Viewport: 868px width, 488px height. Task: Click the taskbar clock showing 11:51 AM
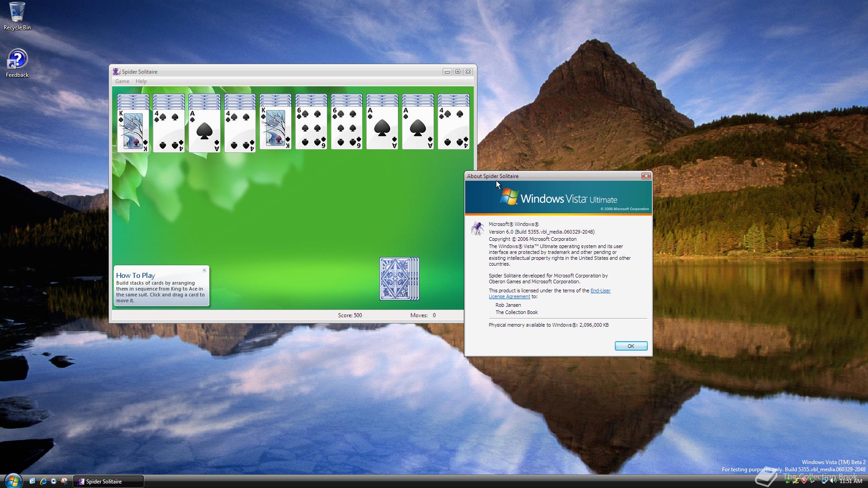[x=851, y=481]
